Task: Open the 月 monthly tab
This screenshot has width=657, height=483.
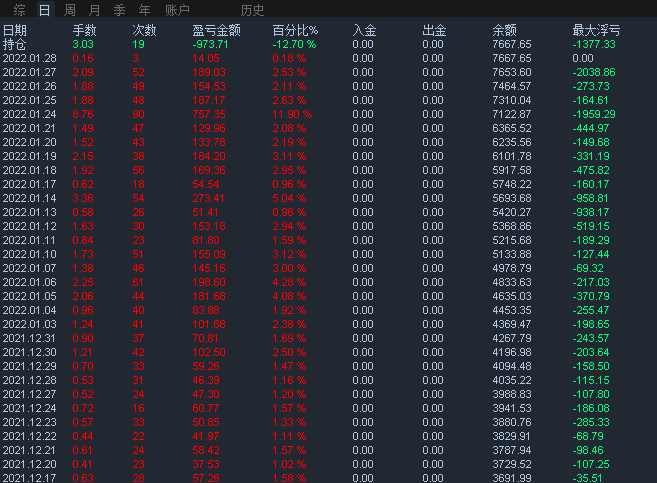Action: click(x=95, y=10)
